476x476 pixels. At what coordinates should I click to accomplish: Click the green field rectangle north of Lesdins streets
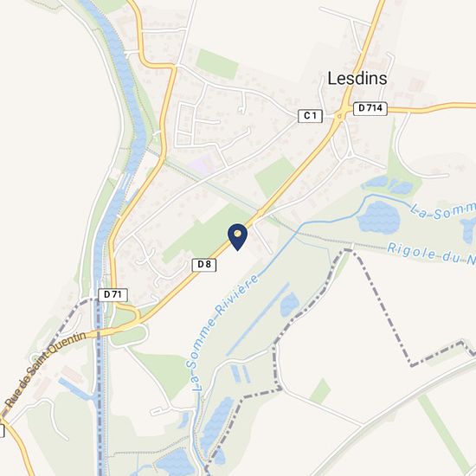(216, 64)
